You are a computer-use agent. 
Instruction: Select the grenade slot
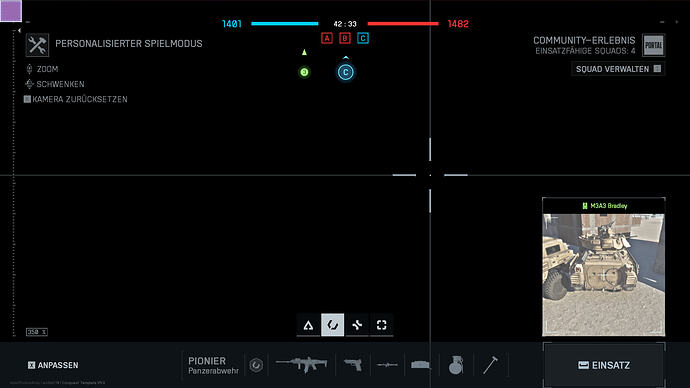tap(456, 365)
